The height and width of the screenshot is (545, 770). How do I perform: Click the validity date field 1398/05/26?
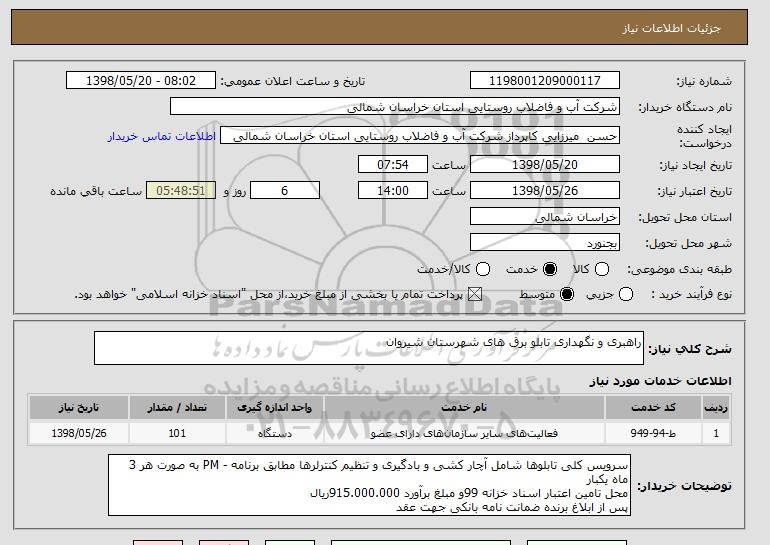pyautogui.click(x=545, y=191)
